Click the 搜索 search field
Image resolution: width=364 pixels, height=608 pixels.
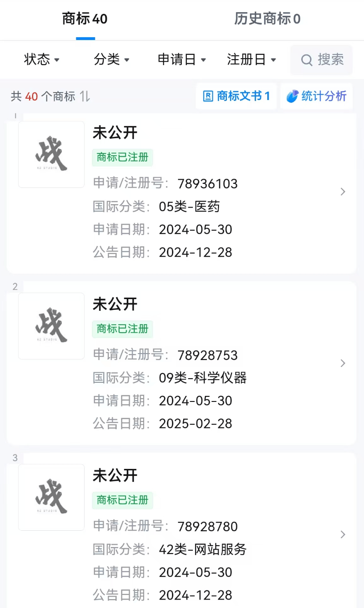pos(322,60)
